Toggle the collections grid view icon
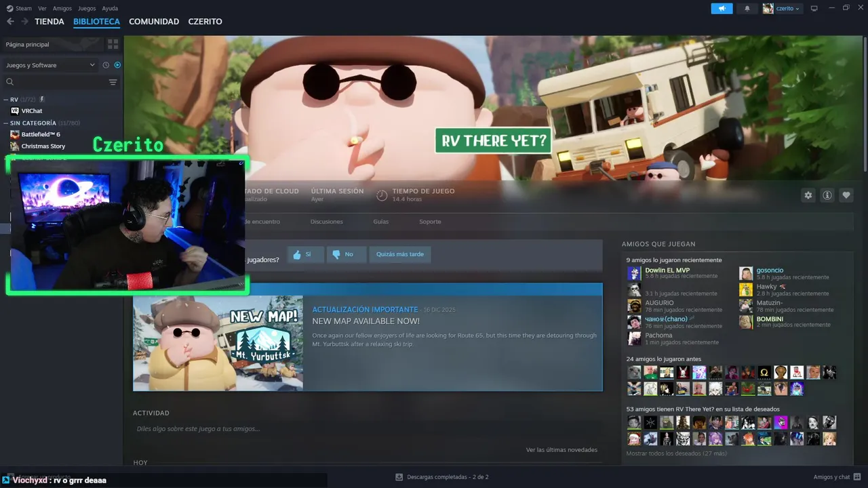This screenshot has width=868, height=488. (x=113, y=44)
